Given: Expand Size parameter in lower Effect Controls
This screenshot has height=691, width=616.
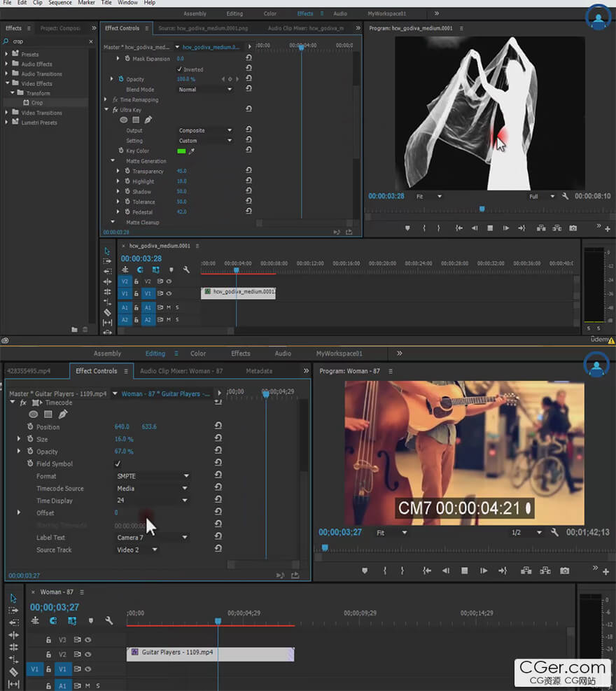Looking at the screenshot, I should [18, 439].
